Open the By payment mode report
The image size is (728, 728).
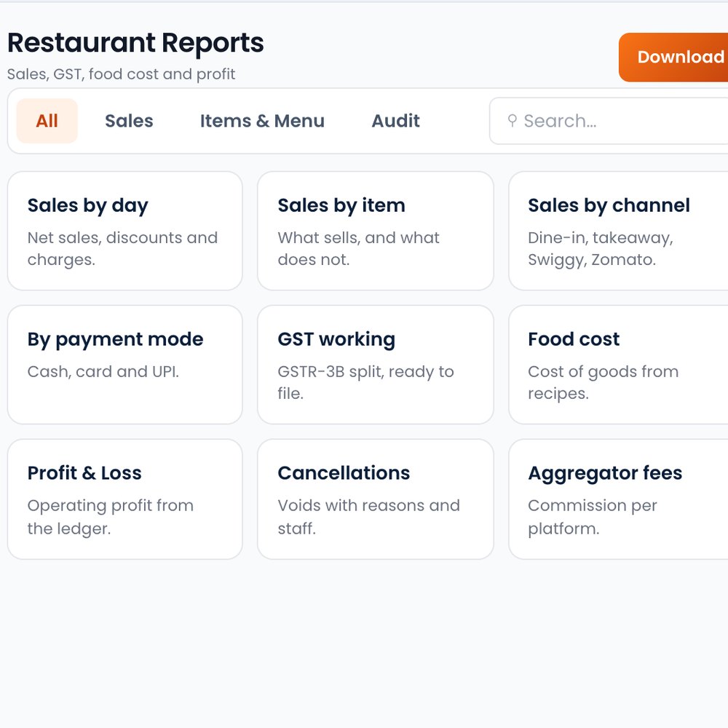[x=125, y=365]
